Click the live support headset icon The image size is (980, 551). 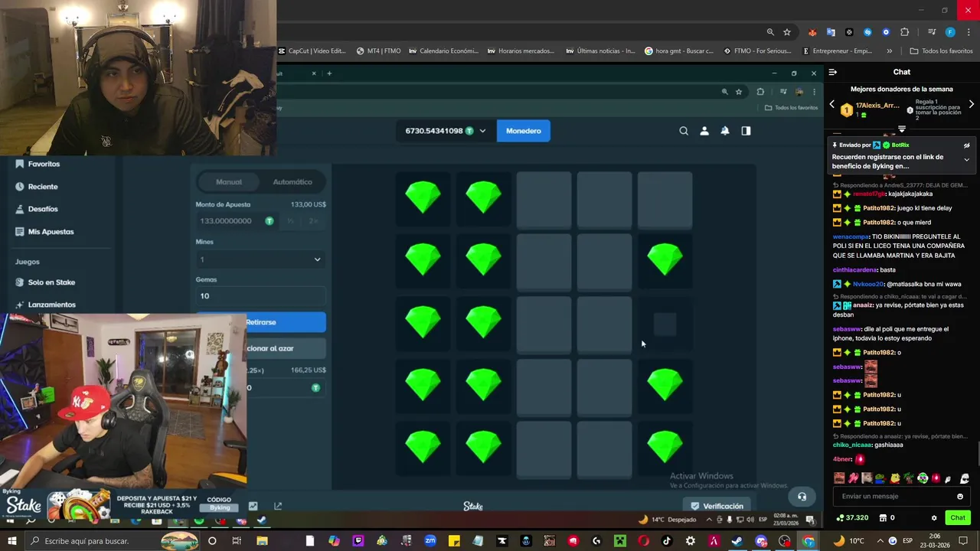click(x=802, y=497)
